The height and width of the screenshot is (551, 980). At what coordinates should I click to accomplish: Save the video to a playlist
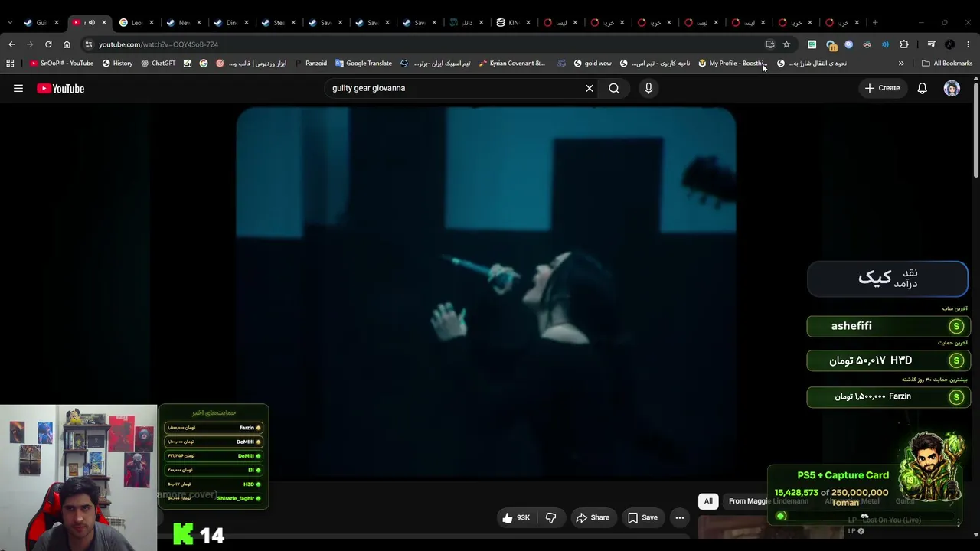pyautogui.click(x=642, y=518)
